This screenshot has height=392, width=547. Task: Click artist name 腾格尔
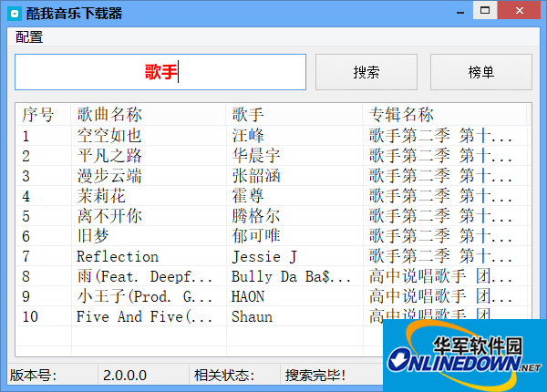click(x=256, y=216)
